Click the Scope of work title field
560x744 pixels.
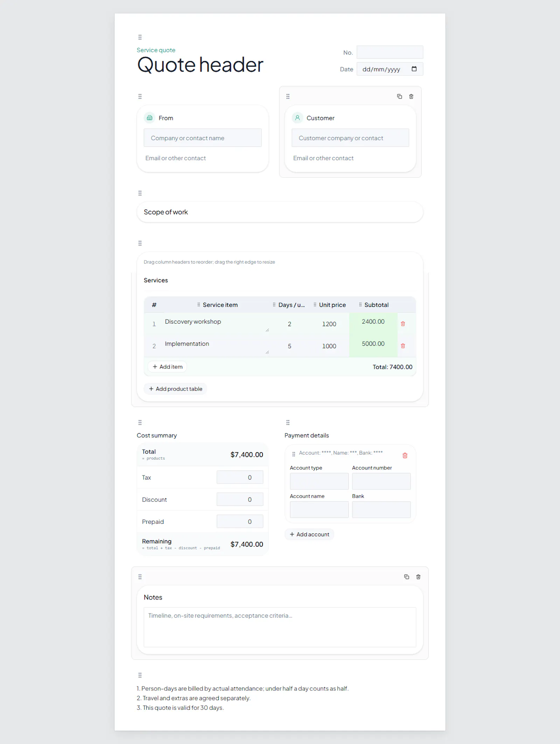click(x=280, y=212)
